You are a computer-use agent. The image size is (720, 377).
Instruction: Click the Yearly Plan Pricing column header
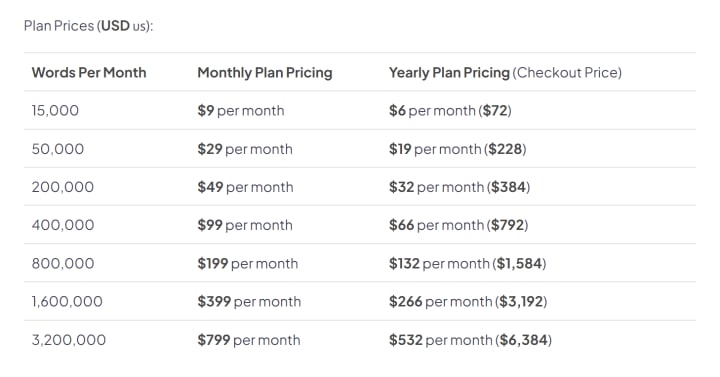505,73
